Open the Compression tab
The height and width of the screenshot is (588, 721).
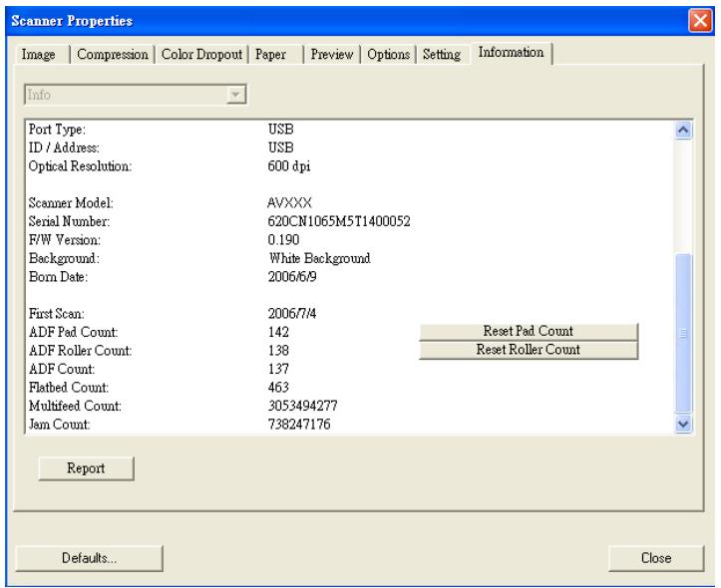pos(113,54)
